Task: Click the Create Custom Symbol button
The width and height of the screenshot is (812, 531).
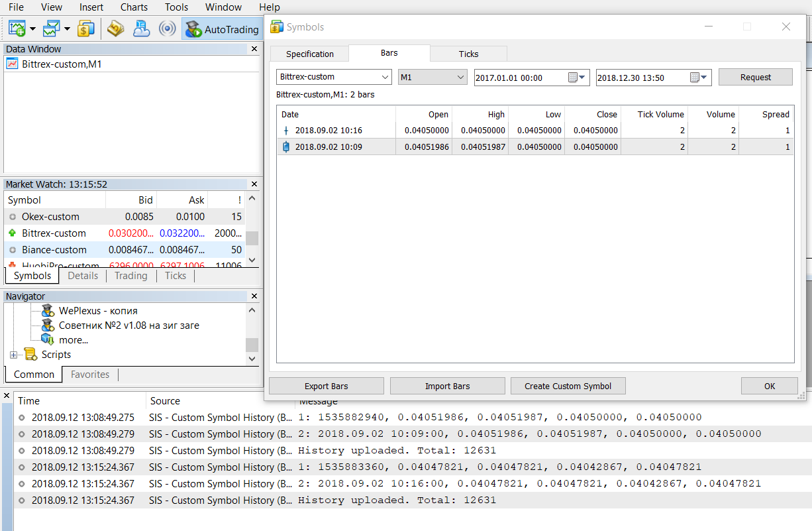Action: (x=568, y=386)
